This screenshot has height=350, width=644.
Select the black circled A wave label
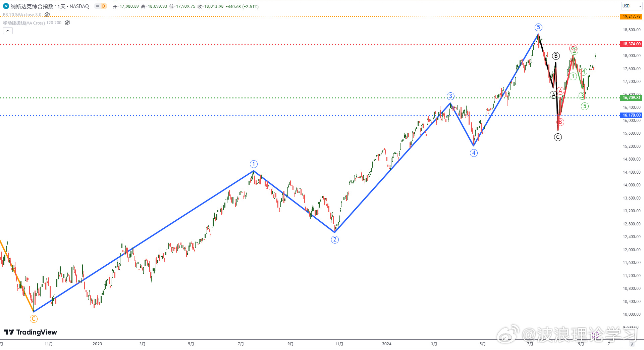tap(553, 95)
